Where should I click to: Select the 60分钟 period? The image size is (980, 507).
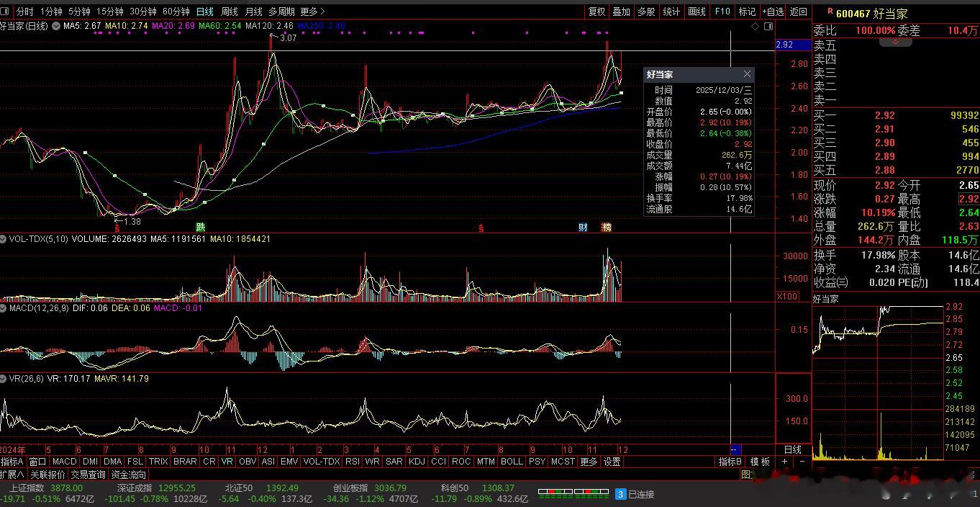(x=176, y=12)
